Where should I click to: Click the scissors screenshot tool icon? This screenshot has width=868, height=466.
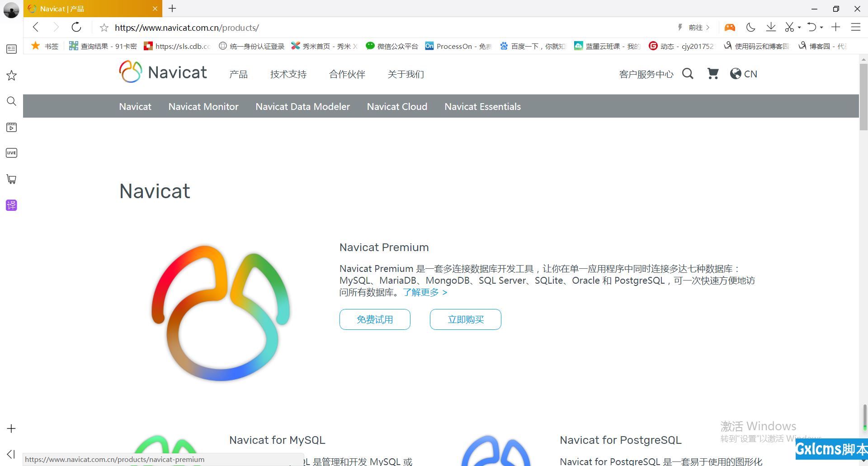coord(789,27)
